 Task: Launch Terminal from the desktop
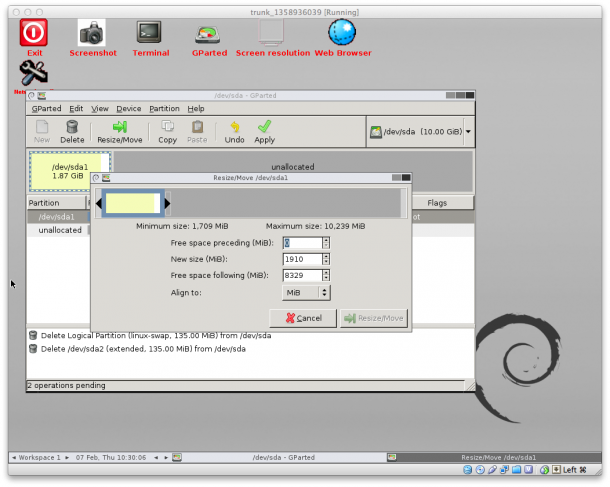[x=149, y=32]
